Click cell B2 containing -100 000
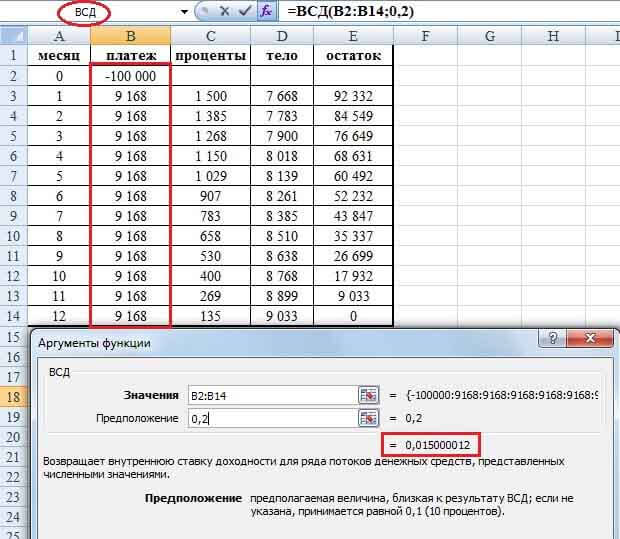Viewport: 620px width, 539px height. (x=130, y=76)
